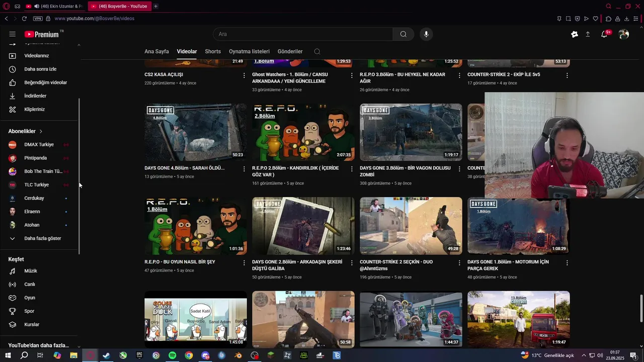The width and height of the screenshot is (644, 362).
Task: Open Beğendiğim videolar in the sidebar
Action: point(39,82)
